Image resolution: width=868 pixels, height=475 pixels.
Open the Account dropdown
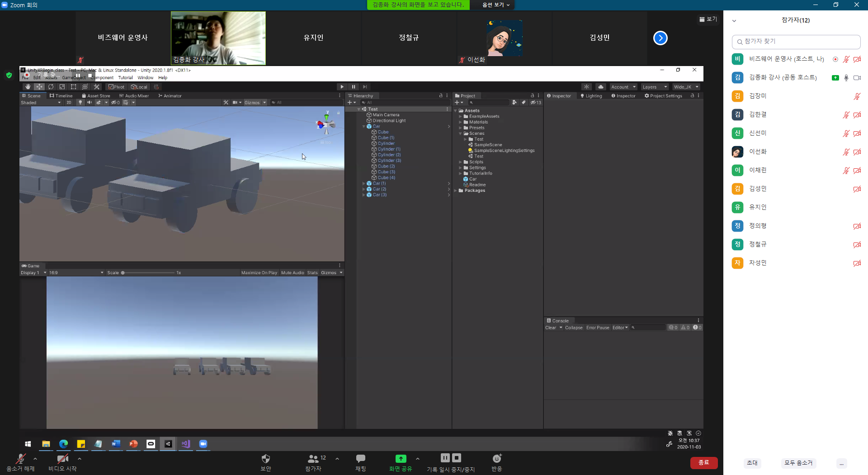623,87
